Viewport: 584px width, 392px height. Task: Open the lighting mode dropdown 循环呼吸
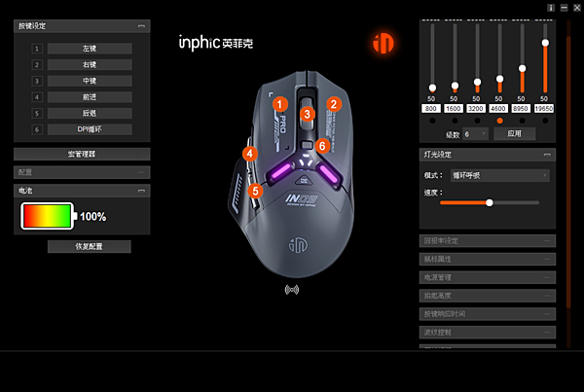500,175
